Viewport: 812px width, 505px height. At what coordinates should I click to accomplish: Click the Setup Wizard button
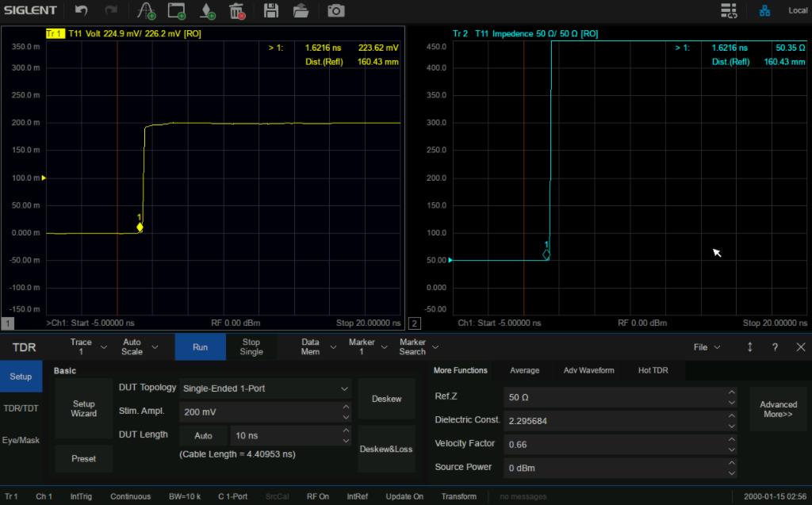pyautogui.click(x=83, y=408)
